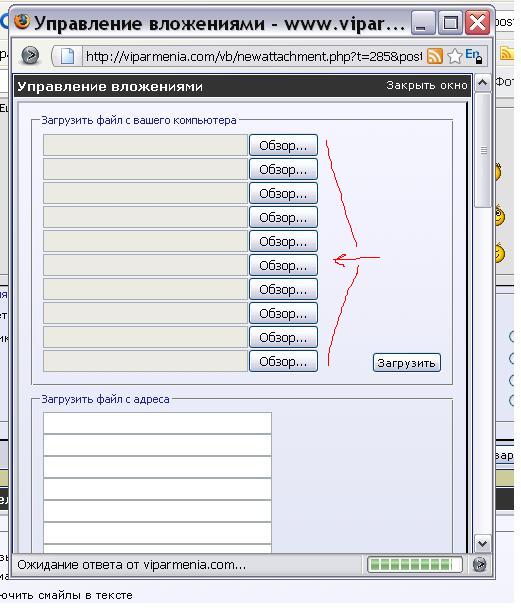The height and width of the screenshot is (609, 521).
Task: Click the Загрузить upload button
Action: [x=407, y=363]
